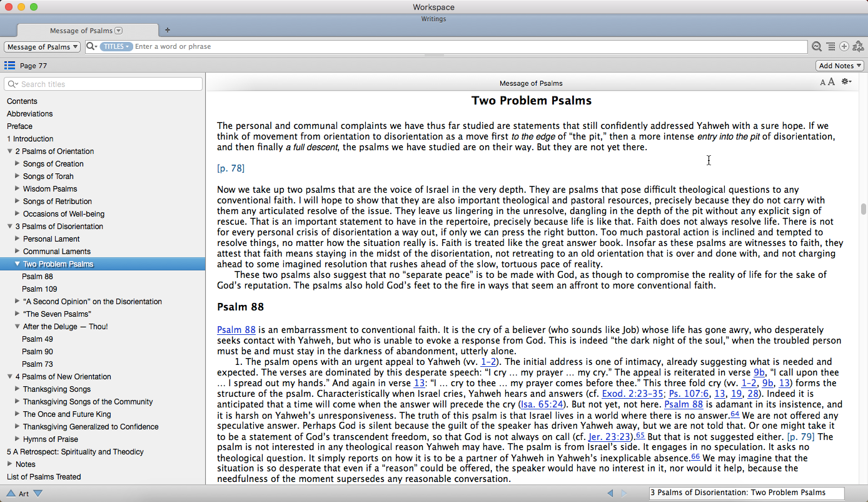Click the Search titles field
This screenshot has width=868, height=502.
[103, 84]
